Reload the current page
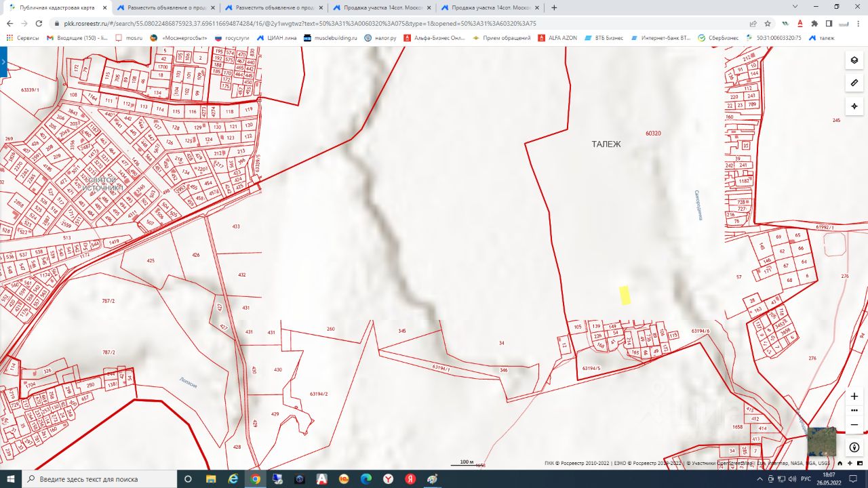Screen dimensions: 868x488 click(39, 23)
